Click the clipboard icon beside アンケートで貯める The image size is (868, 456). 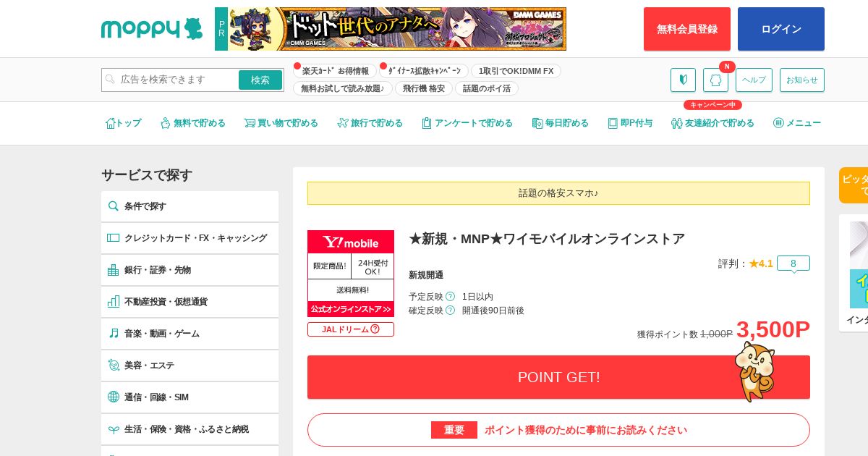click(427, 123)
